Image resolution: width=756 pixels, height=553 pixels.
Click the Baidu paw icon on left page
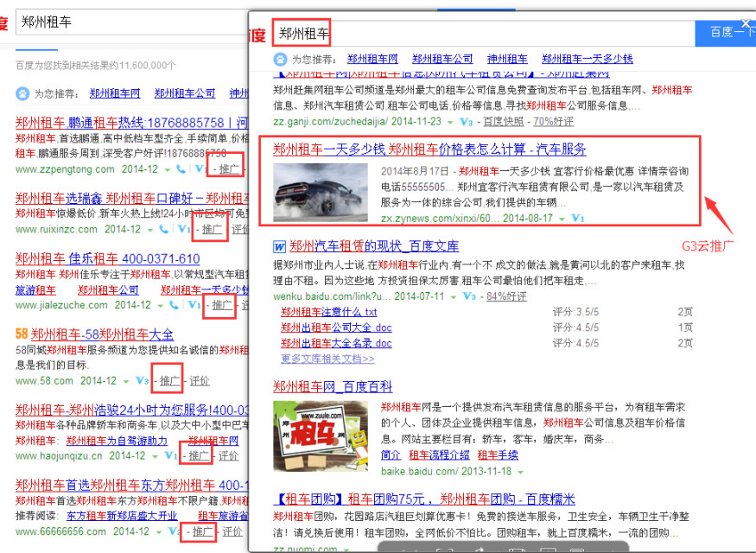coord(22,93)
